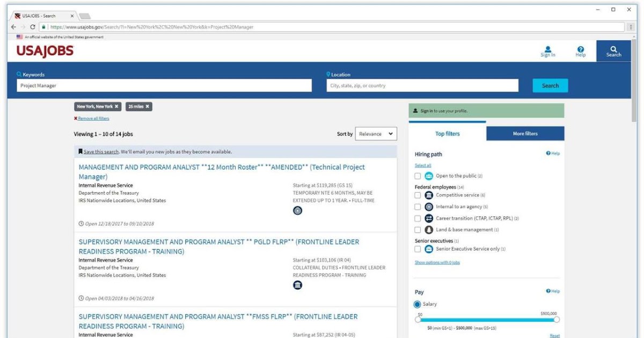Close the USAJOBS - Search browser tab
Image resolution: width=644 pixels, height=338 pixels.
pyautogui.click(x=72, y=16)
